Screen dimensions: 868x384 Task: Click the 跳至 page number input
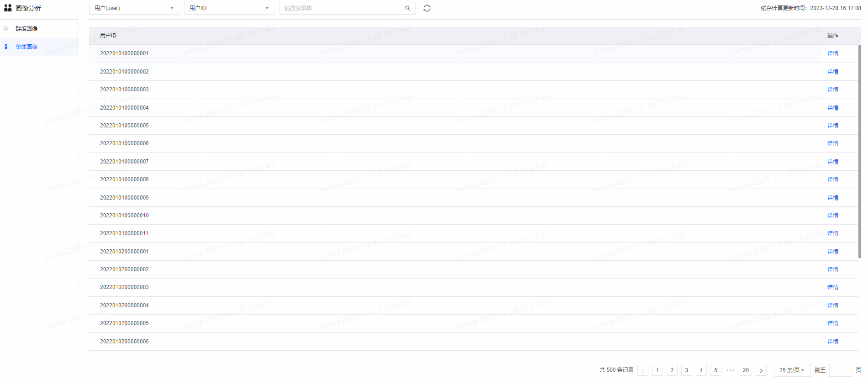coord(841,370)
